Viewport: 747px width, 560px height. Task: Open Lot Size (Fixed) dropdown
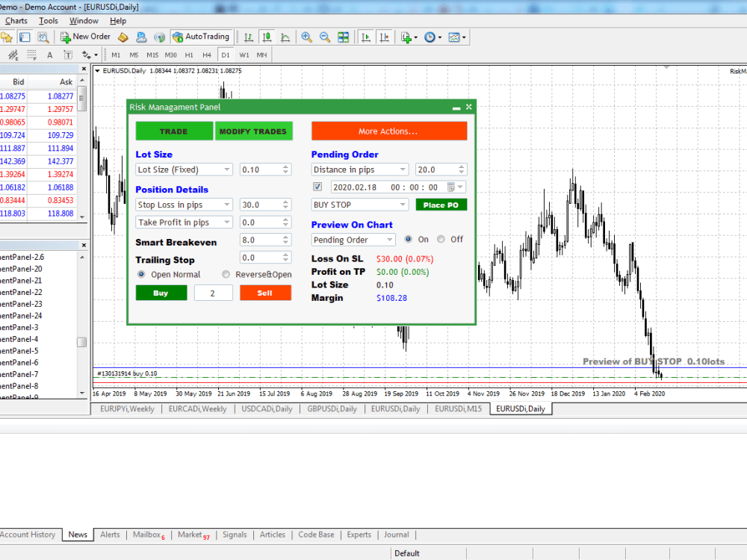pos(184,169)
